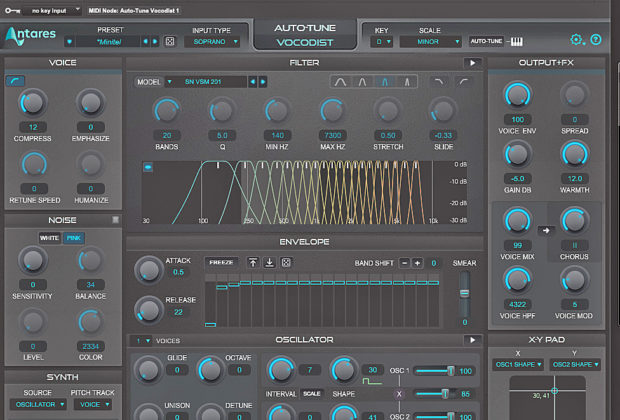Click the oscillator cross-mod X icon
620x420 pixels.
tap(399, 394)
